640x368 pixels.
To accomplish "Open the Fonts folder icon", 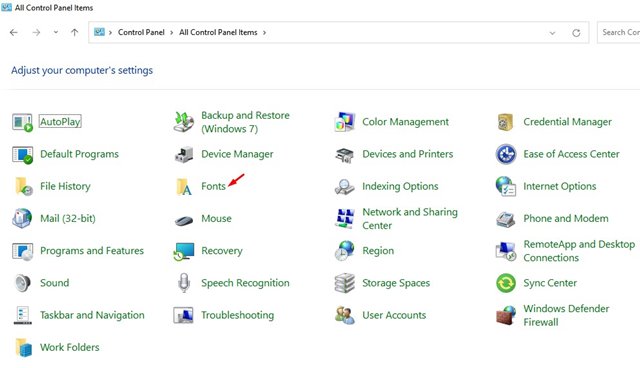I will coord(184,187).
